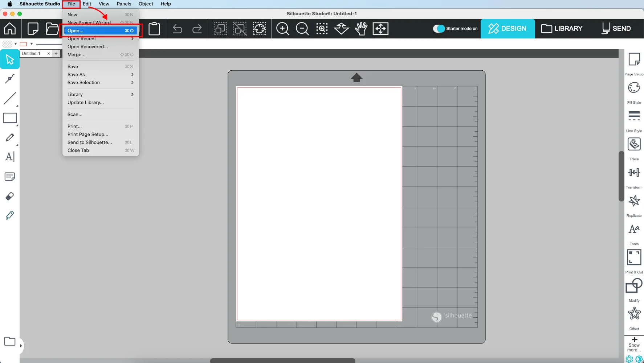644x363 pixels.
Task: Select the Edit Points tool
Action: (x=10, y=78)
